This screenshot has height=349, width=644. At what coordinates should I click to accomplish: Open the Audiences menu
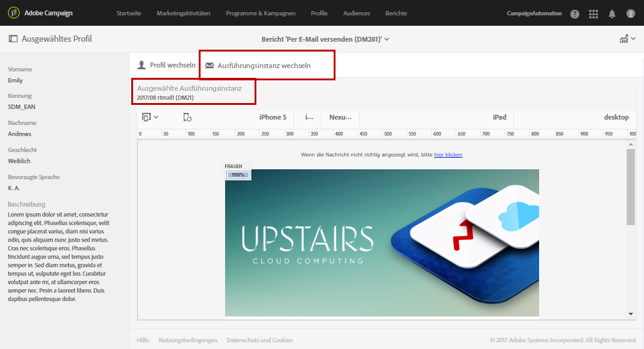(x=356, y=13)
